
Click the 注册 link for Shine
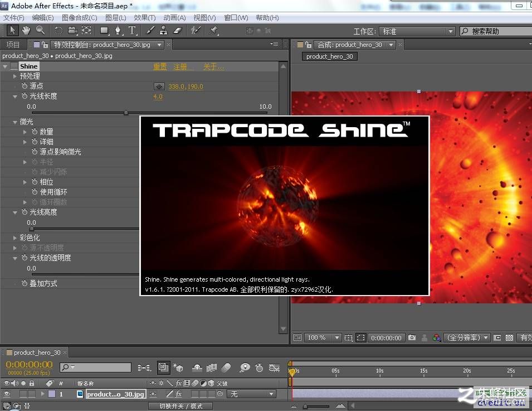(x=183, y=66)
